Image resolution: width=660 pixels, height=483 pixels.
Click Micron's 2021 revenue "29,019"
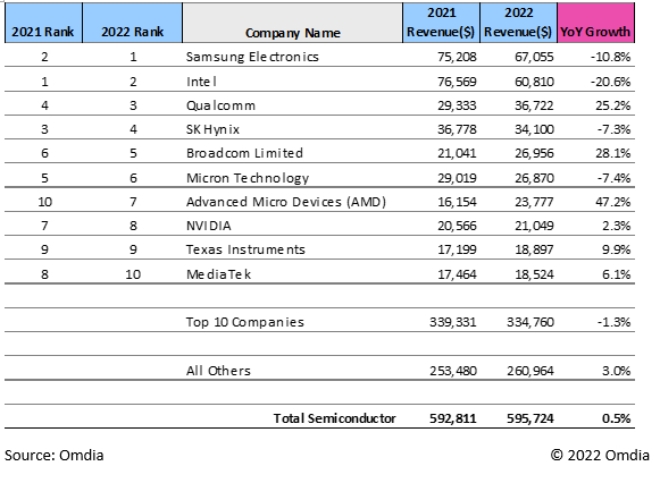[457, 178]
